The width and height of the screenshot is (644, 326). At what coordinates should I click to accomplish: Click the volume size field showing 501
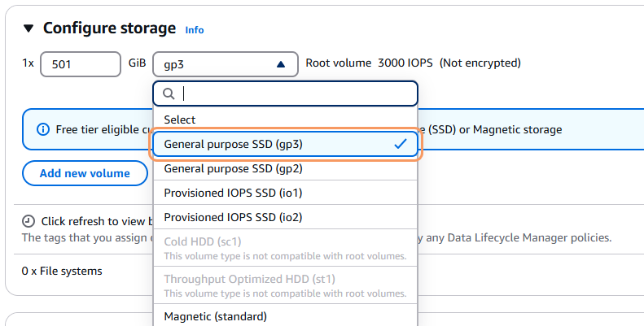[80, 63]
